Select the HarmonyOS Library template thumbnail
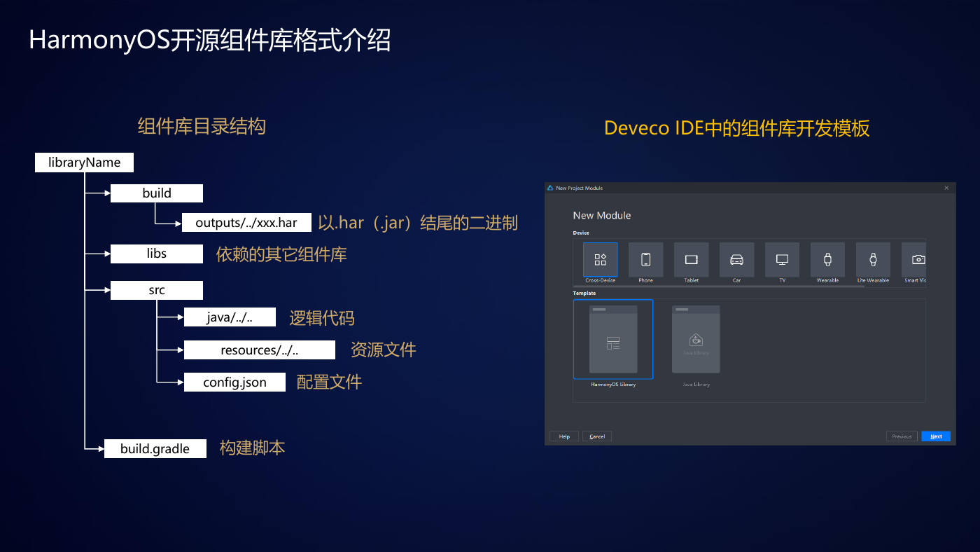 [613, 339]
